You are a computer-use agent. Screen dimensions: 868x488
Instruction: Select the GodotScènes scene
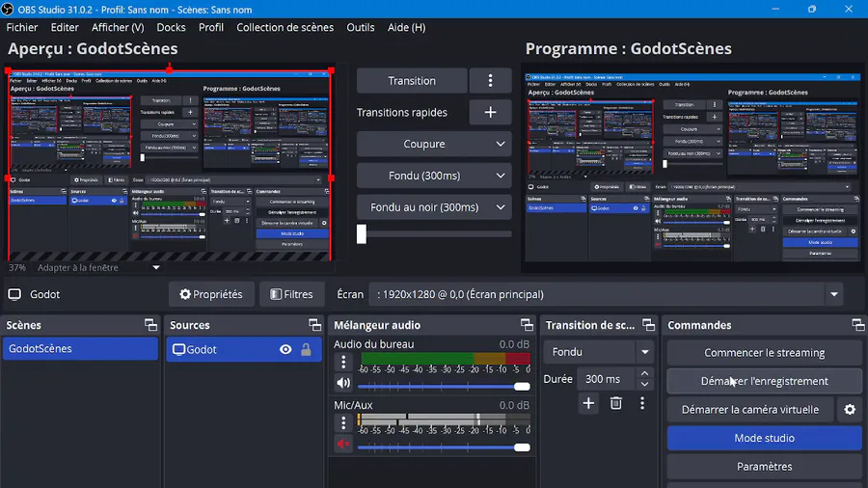pyautogui.click(x=80, y=348)
